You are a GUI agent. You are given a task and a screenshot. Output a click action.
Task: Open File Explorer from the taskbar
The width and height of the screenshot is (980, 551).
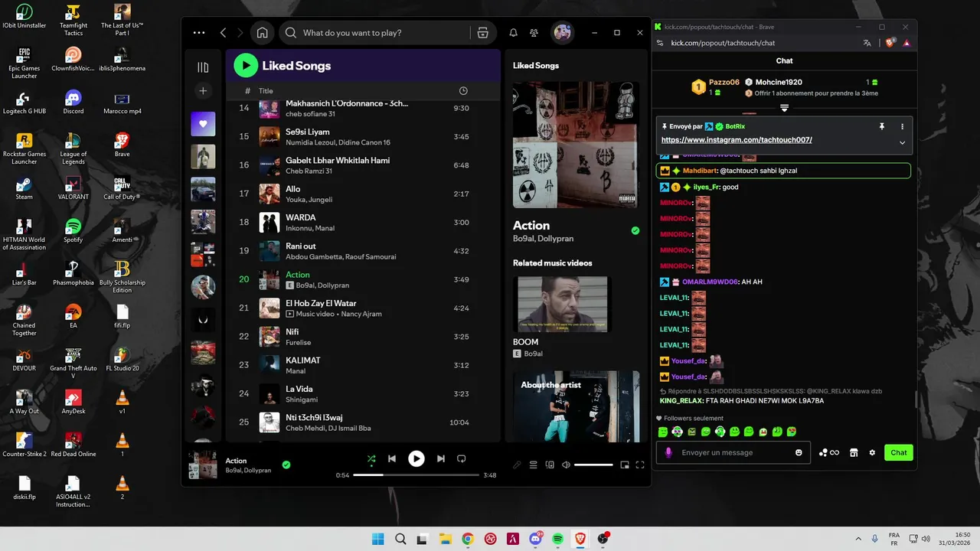coord(445,539)
